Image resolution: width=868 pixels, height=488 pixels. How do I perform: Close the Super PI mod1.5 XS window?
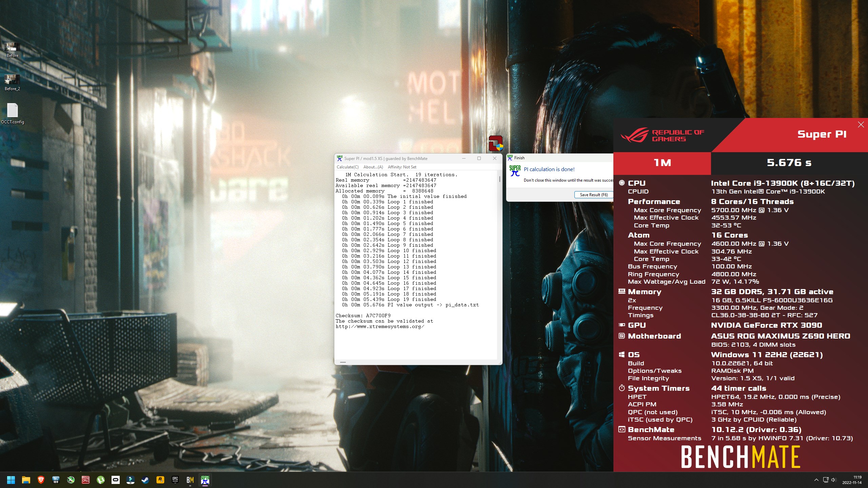494,158
